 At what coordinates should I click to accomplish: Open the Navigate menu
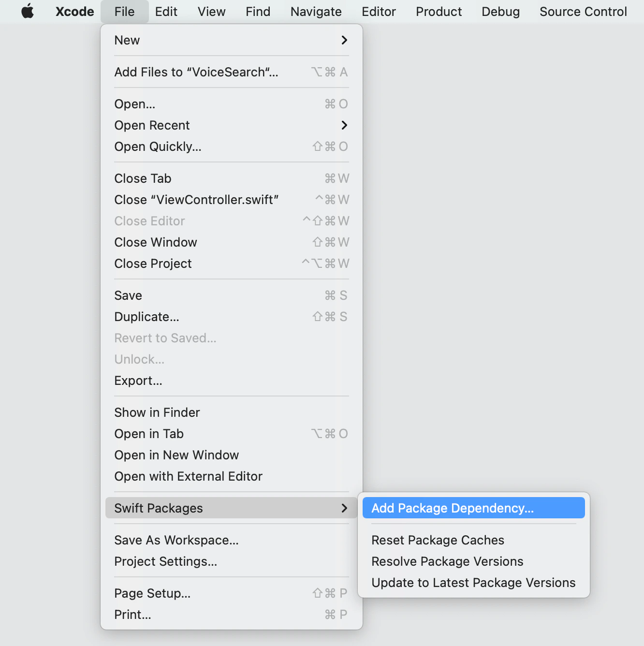click(x=316, y=12)
